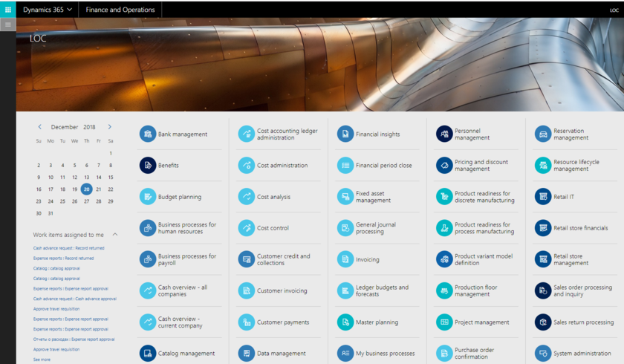Open the Customer payments icon
The image size is (624, 364).
click(246, 322)
